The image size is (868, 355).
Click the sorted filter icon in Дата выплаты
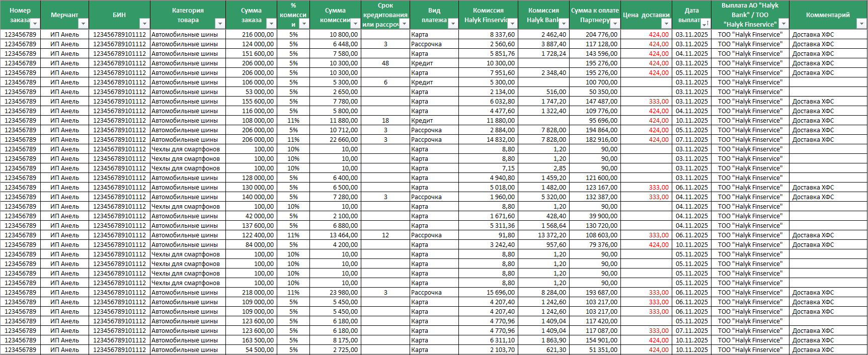click(705, 24)
